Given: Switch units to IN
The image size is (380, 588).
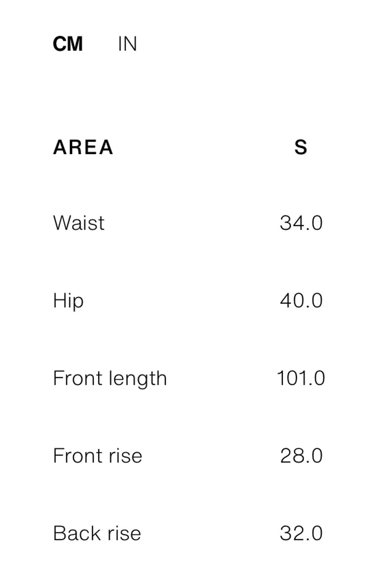Looking at the screenshot, I should pos(127,44).
